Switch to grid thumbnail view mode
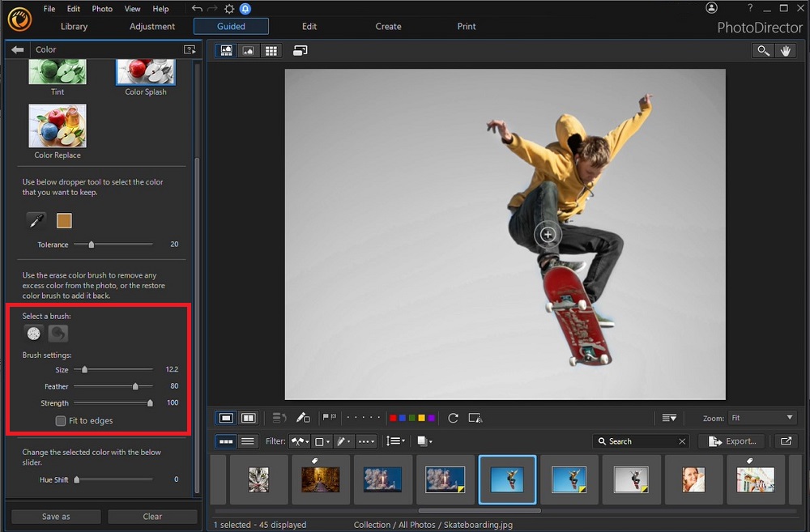The width and height of the screenshot is (810, 532). (271, 50)
